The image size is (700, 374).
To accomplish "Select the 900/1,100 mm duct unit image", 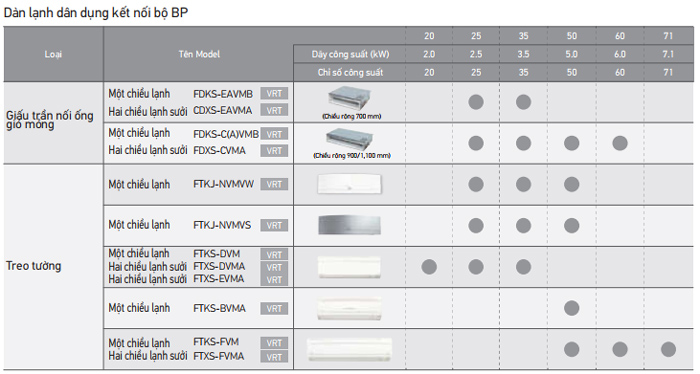I will coord(349,139).
